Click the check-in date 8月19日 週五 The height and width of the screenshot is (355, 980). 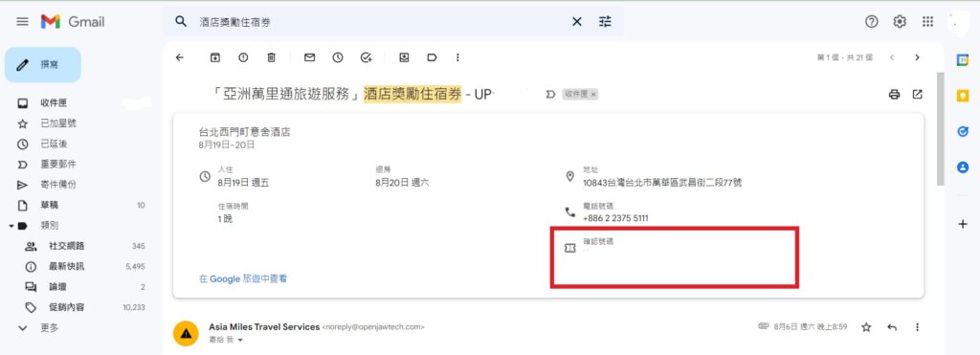point(244,183)
